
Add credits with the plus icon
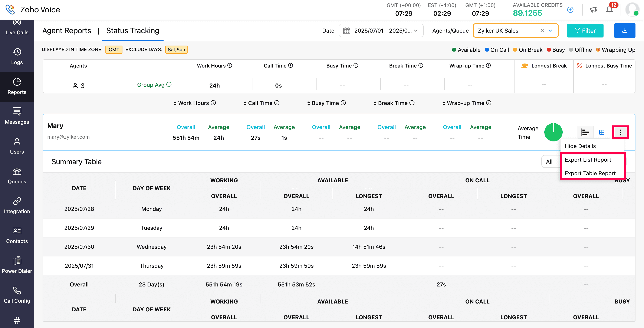click(x=570, y=10)
